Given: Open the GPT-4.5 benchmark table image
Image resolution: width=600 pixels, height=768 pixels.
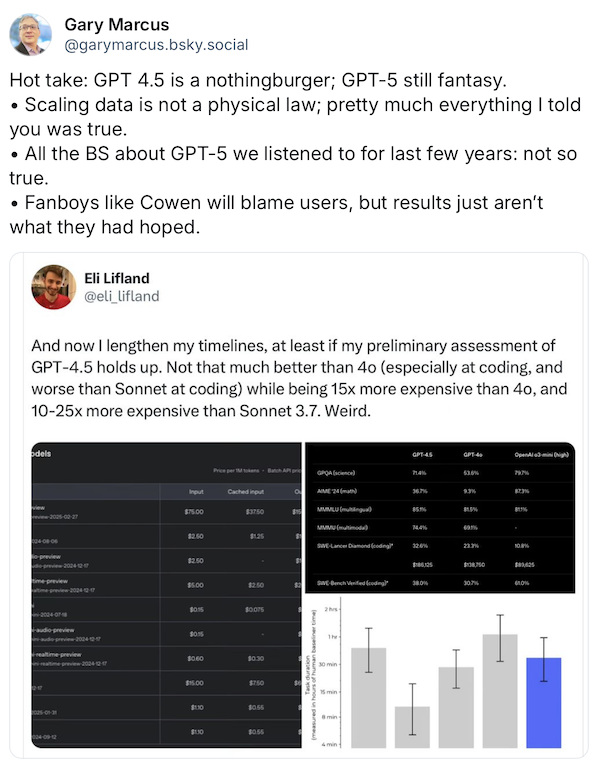Looking at the screenshot, I should [440, 517].
